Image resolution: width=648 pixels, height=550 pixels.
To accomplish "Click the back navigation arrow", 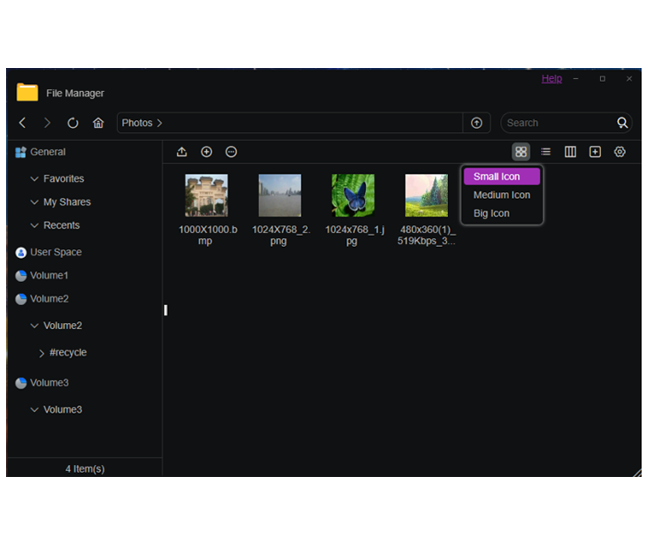I will (x=23, y=123).
